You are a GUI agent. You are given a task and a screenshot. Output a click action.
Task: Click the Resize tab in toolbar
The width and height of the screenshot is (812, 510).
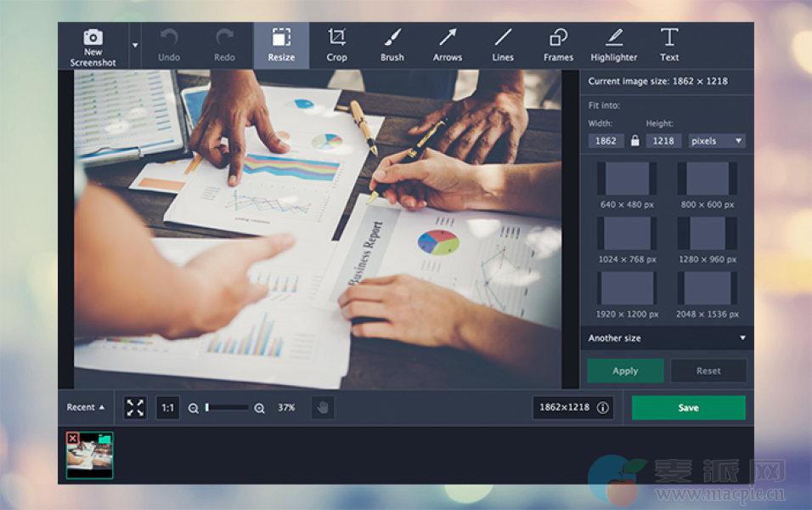pyautogui.click(x=281, y=45)
